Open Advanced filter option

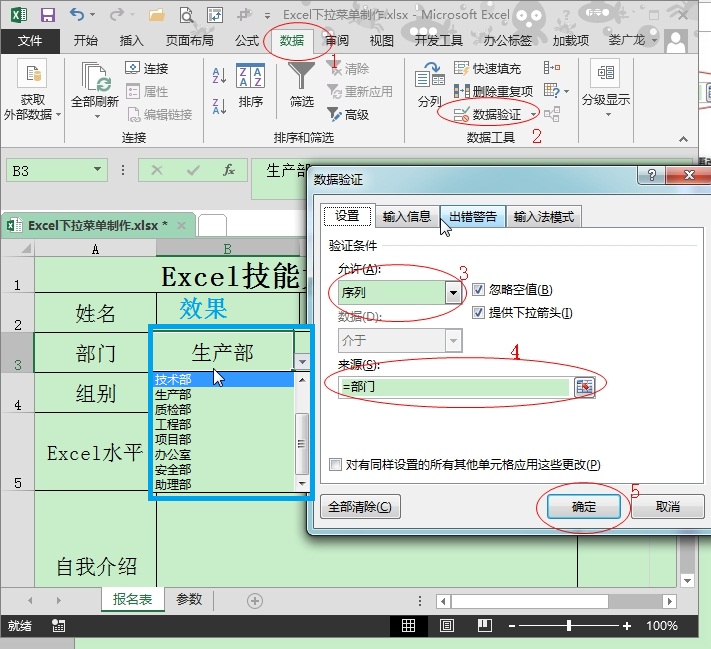click(348, 115)
